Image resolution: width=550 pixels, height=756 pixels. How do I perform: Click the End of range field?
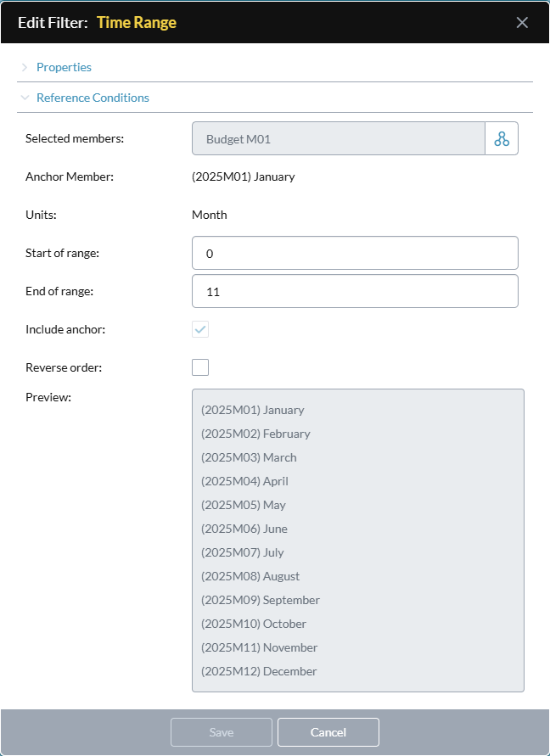coord(355,291)
